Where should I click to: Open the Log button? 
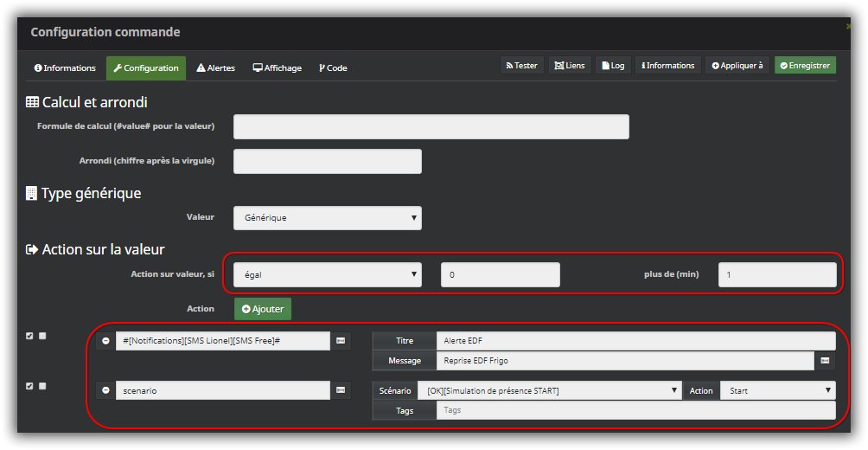click(x=613, y=66)
